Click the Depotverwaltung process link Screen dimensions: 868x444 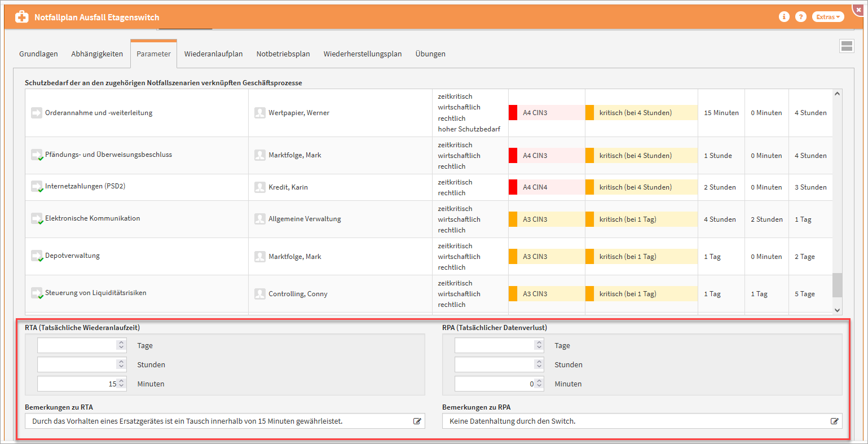[x=72, y=256]
